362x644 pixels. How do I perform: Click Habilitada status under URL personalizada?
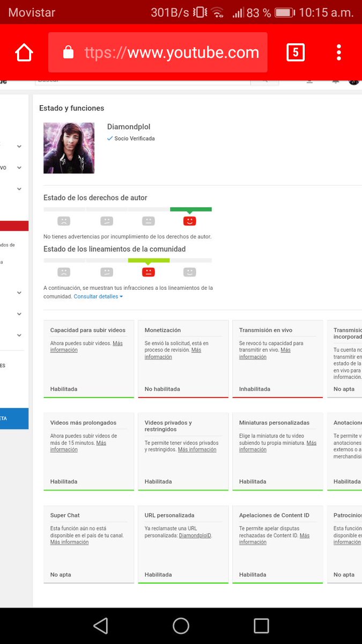coord(158,575)
